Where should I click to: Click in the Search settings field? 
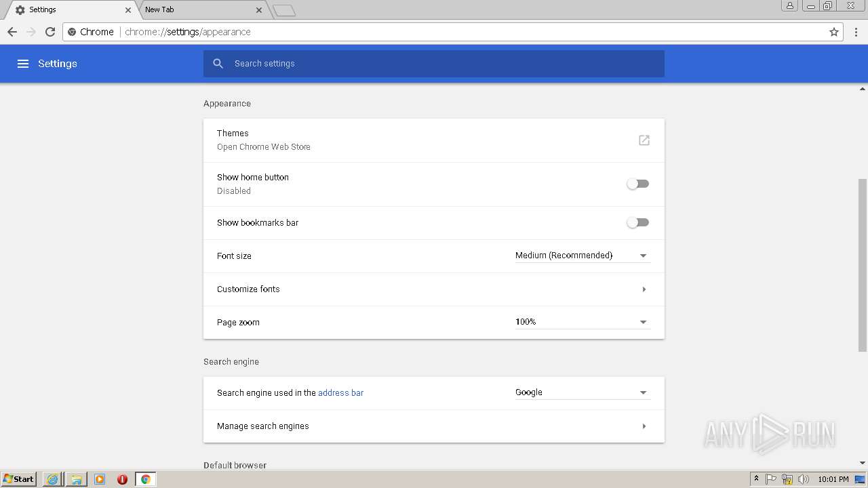pos(434,64)
